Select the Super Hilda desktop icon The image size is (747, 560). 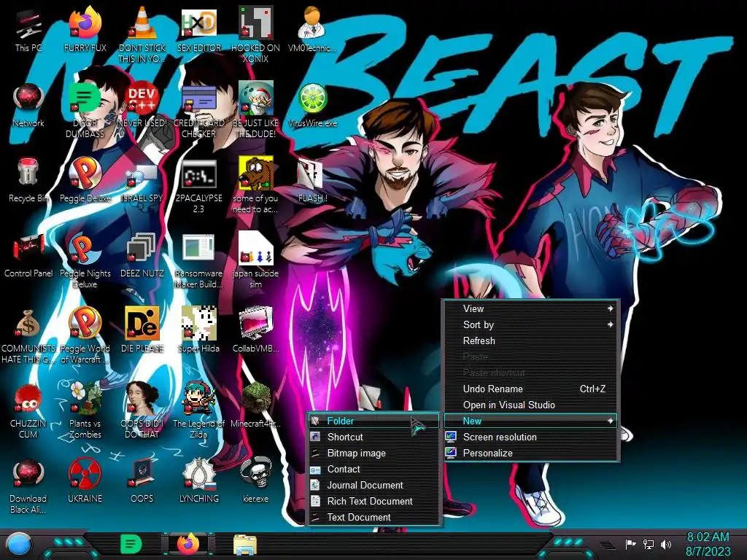(199, 330)
